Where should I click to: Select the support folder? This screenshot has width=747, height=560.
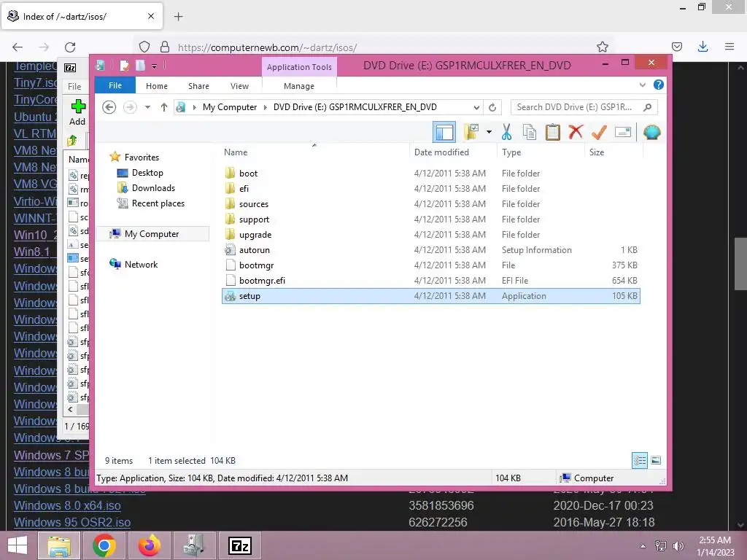[x=430, y=219]
